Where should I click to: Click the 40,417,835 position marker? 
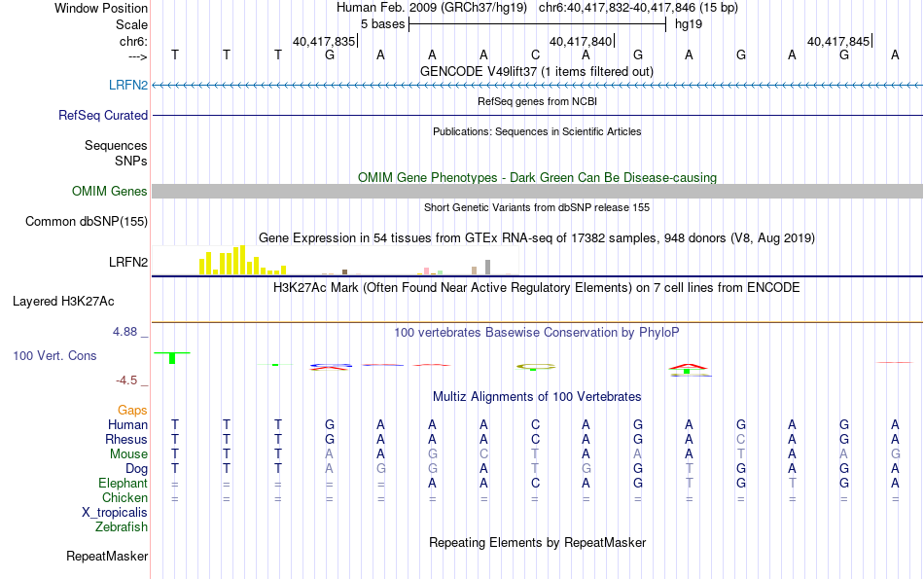click(x=325, y=41)
